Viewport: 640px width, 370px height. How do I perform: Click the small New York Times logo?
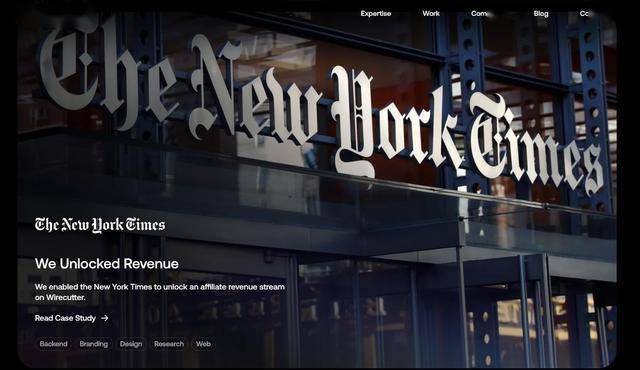tap(100, 225)
